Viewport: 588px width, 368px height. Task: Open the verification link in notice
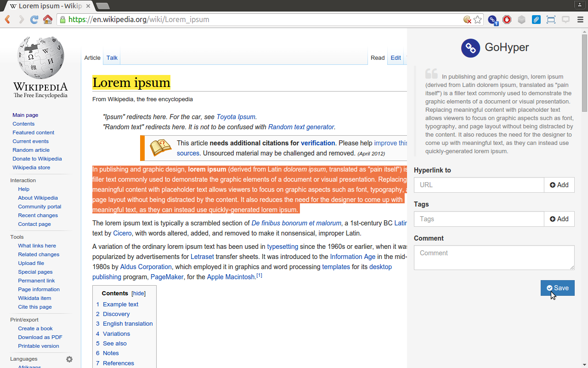318,143
